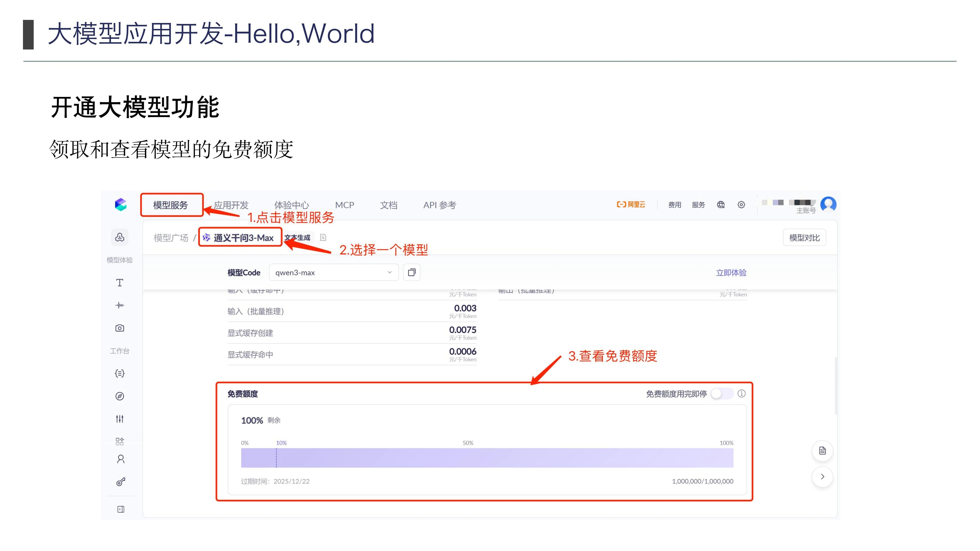Click the 文本生成 tag

tap(298, 238)
